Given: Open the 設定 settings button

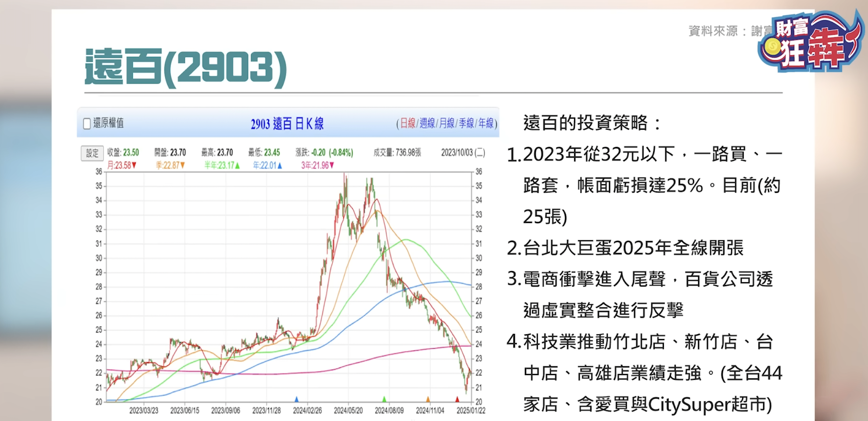Looking at the screenshot, I should [x=92, y=152].
